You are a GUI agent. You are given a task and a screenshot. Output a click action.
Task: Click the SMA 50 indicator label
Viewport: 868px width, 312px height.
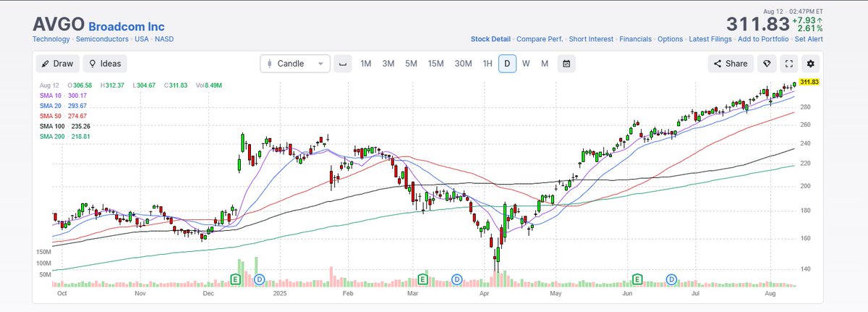click(50, 116)
